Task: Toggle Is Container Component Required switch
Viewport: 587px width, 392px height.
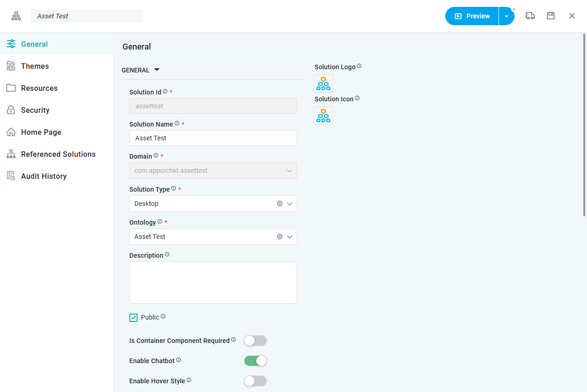Action: click(255, 341)
